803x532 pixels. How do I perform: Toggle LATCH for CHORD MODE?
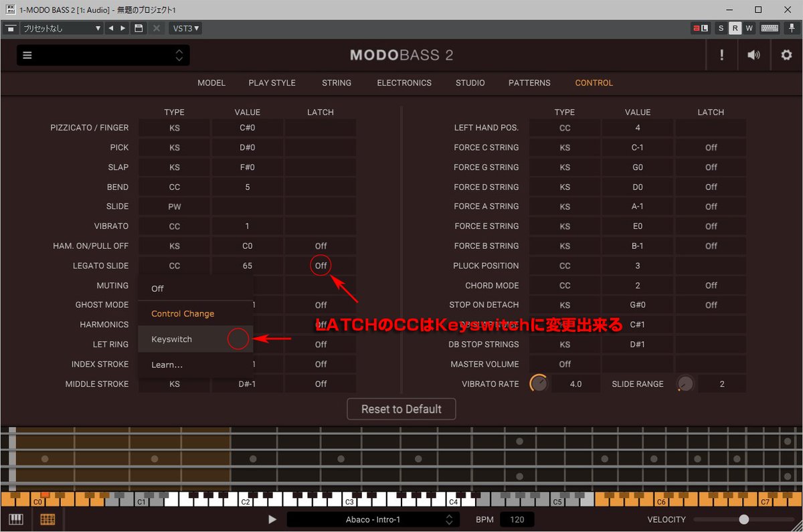[711, 285]
